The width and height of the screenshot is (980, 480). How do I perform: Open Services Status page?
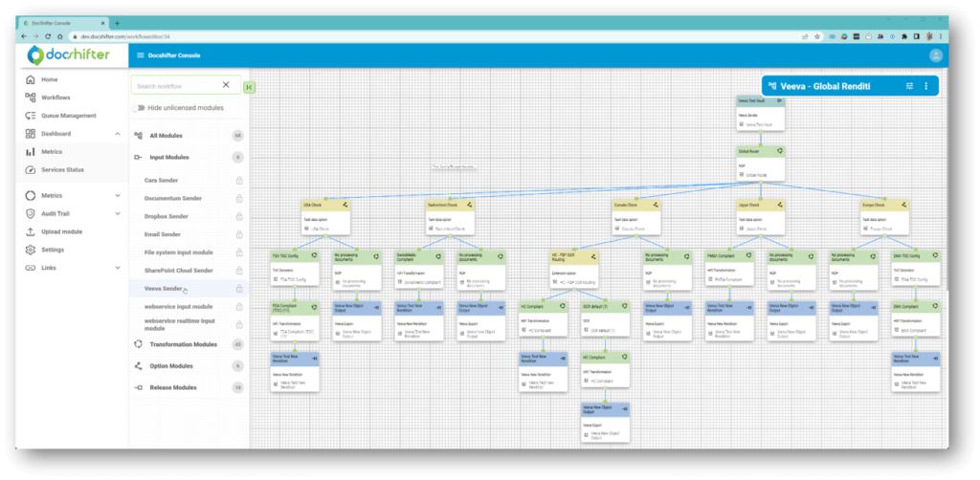(62, 170)
